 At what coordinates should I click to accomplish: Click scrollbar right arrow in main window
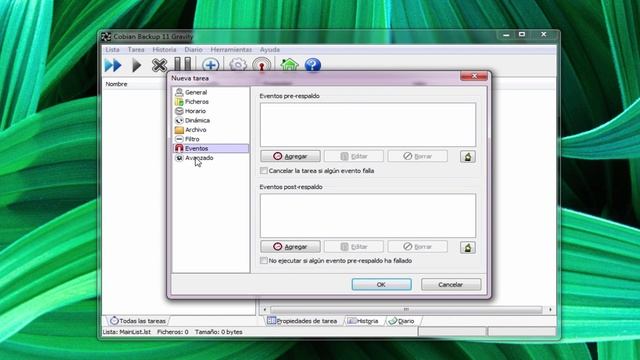550,310
